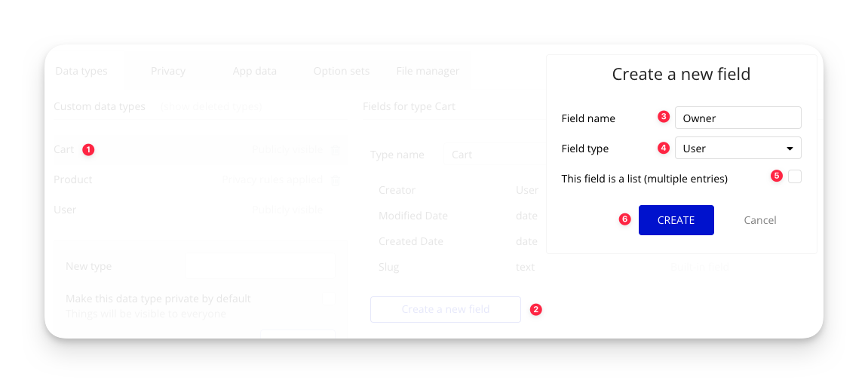Open the File manager tab

pos(428,71)
